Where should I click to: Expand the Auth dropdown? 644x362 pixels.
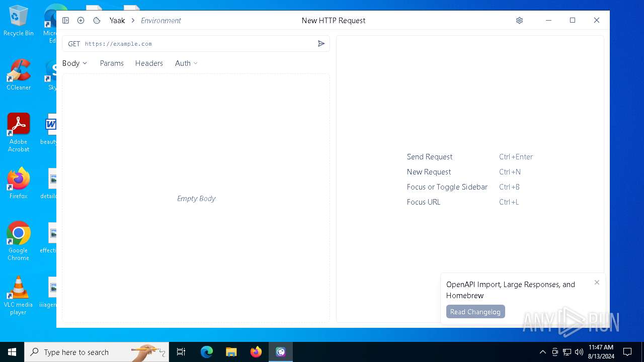(x=186, y=63)
